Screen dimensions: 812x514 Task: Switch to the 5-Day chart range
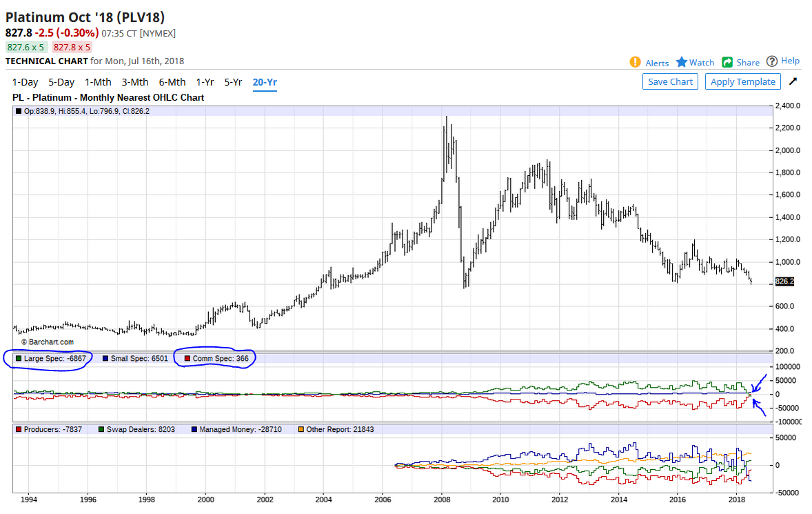click(61, 82)
